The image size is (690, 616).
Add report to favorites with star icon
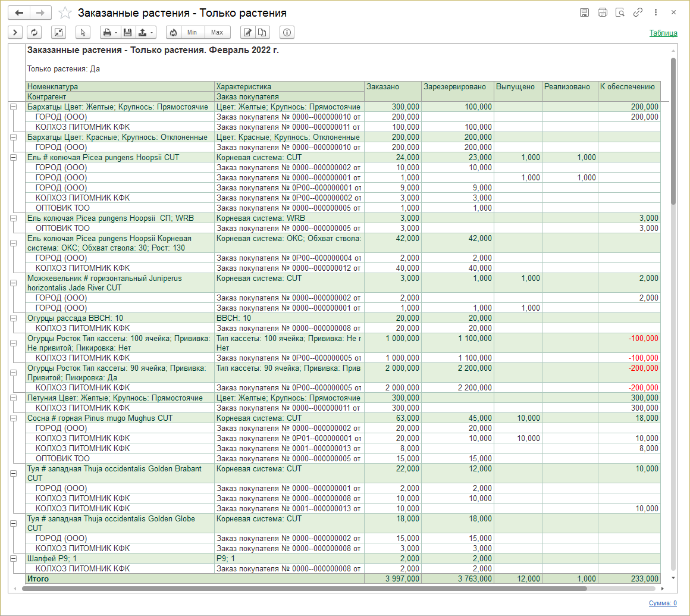65,13
